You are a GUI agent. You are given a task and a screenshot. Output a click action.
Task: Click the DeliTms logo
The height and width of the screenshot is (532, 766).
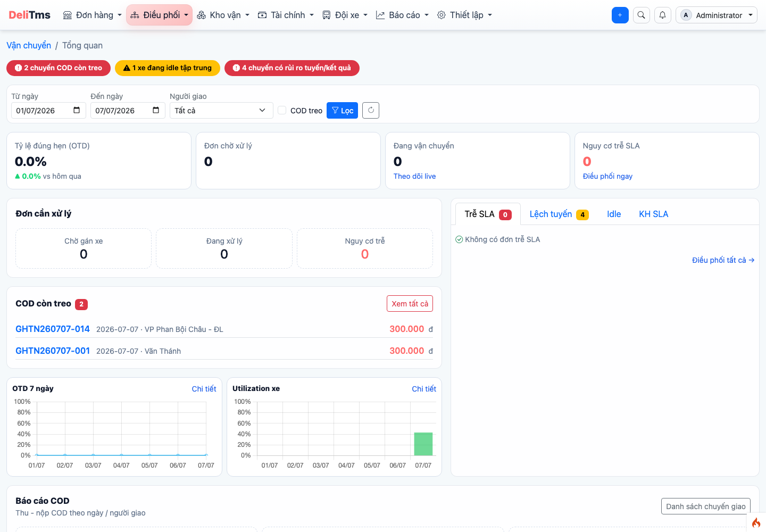point(29,15)
